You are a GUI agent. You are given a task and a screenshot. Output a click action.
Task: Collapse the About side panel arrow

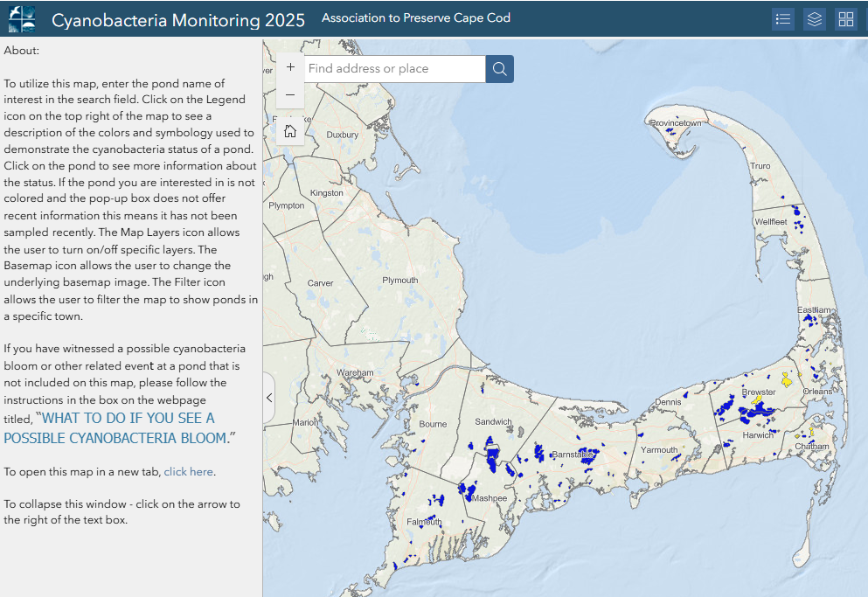pyautogui.click(x=269, y=398)
